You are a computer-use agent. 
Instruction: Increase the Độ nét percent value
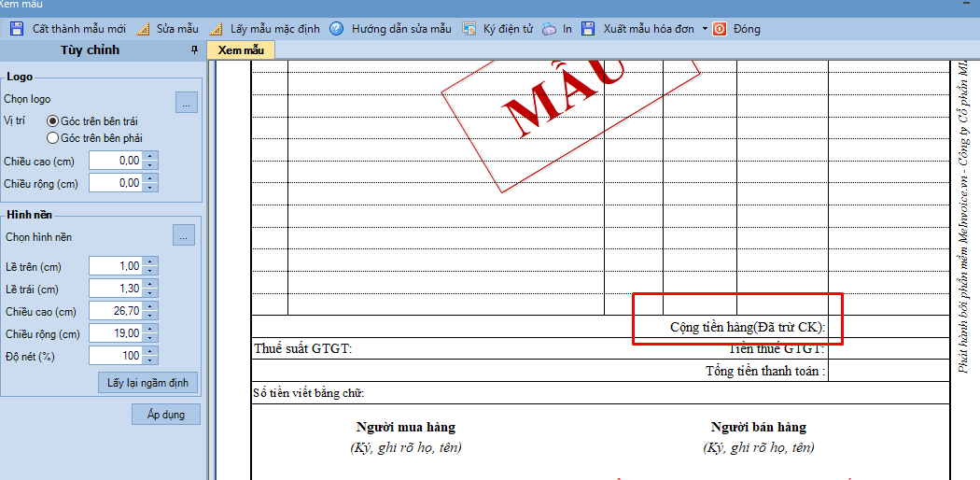tap(150, 351)
